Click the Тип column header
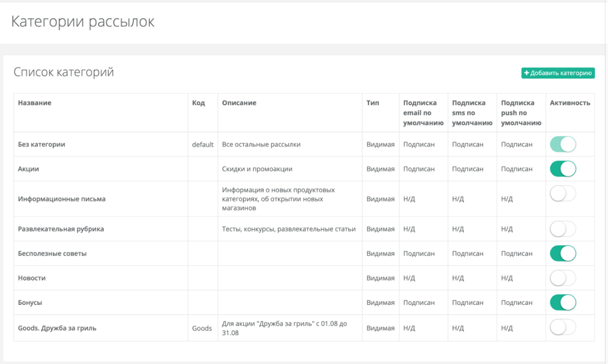This screenshot has height=364, width=608. [373, 103]
